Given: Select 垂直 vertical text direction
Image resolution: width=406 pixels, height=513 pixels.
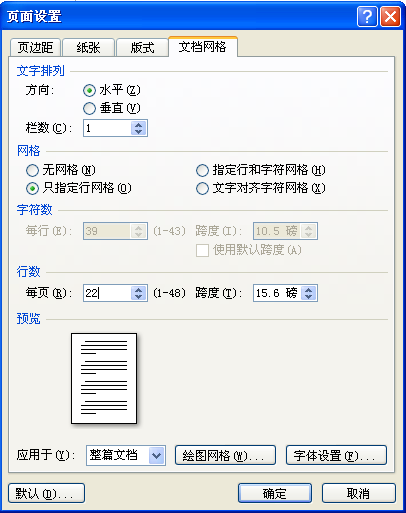Looking at the screenshot, I should (89, 108).
